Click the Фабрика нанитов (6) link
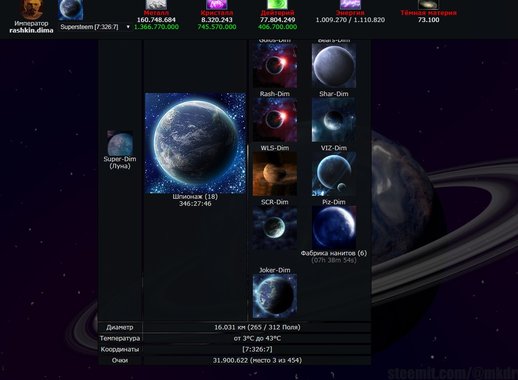This screenshot has width=518, height=380. (334, 253)
